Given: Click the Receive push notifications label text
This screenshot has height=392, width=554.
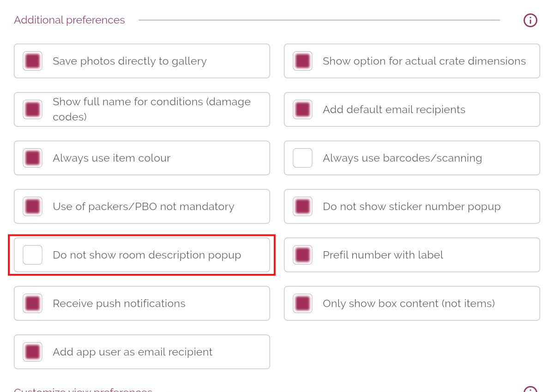Looking at the screenshot, I should pos(119,303).
